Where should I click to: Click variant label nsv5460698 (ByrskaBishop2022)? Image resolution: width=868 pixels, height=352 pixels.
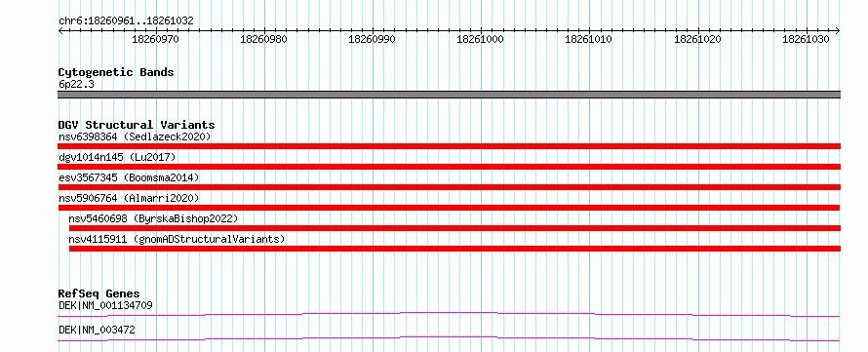pos(153,218)
